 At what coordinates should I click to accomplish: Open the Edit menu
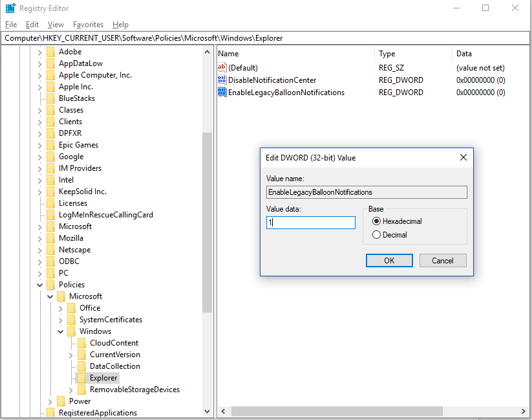tap(32, 25)
